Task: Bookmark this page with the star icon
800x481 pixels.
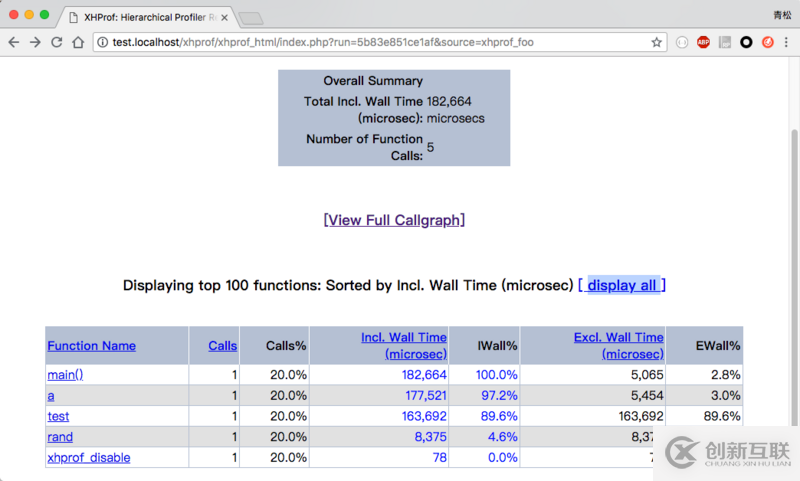Action: click(657, 42)
